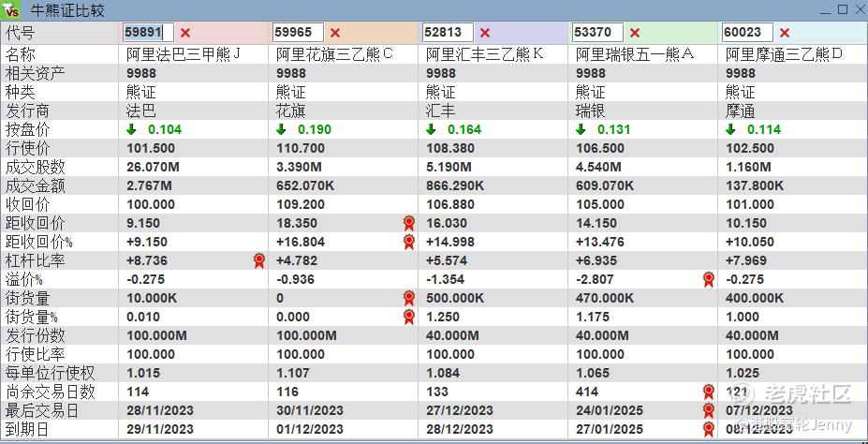Click the 按盘价 row label
Viewport: 868px width, 444px height.
[27, 129]
